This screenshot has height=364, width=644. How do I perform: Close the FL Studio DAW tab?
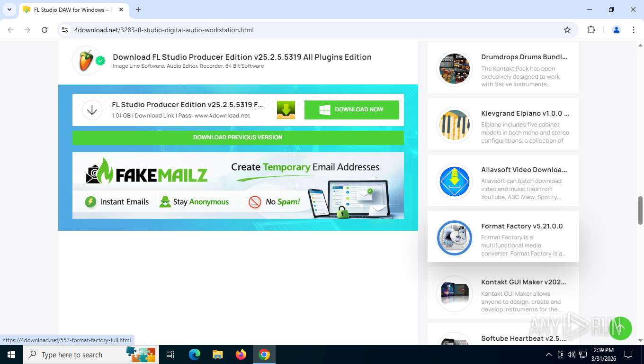pyautogui.click(x=121, y=9)
